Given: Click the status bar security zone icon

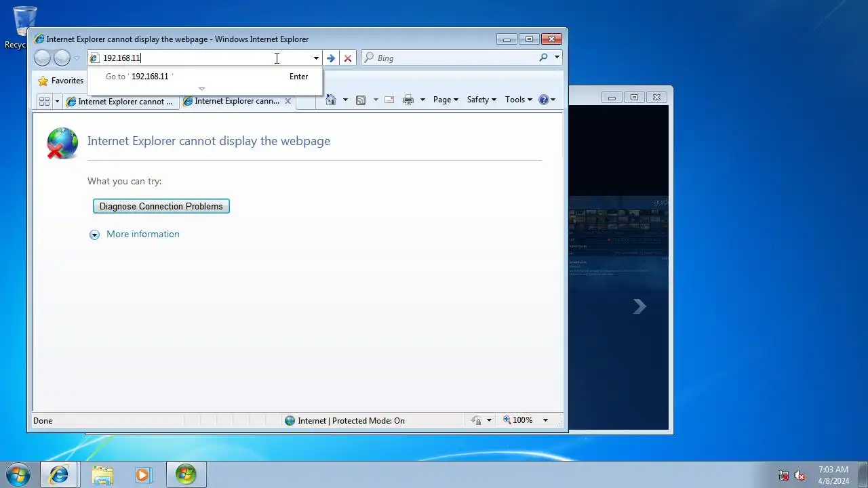Looking at the screenshot, I should (x=290, y=421).
